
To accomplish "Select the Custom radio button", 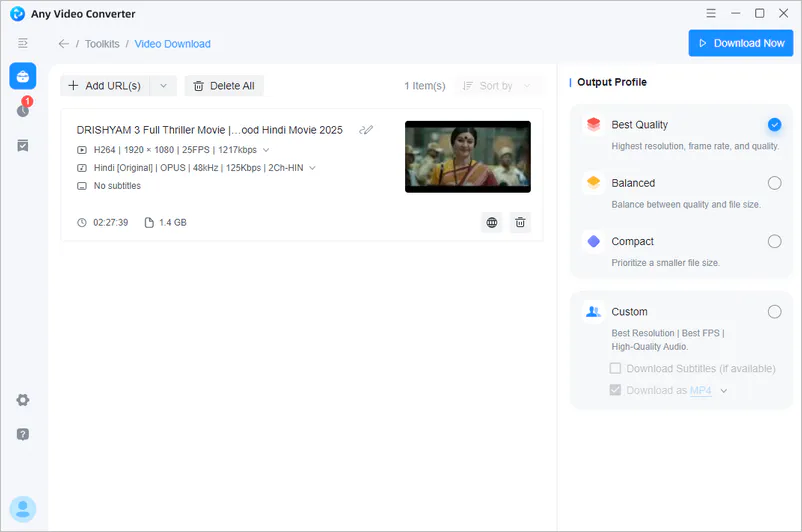I will [x=774, y=312].
